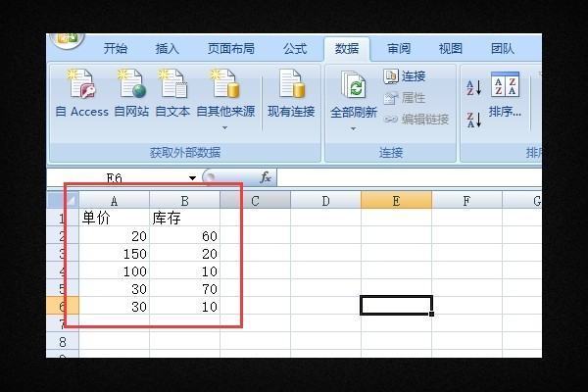Click the 编辑链接 edit links option
Viewport: 588px width, 392px height.
pos(416,120)
